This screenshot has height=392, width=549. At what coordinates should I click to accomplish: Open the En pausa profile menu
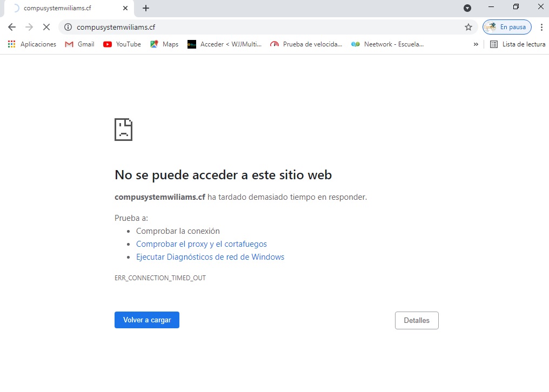point(507,27)
